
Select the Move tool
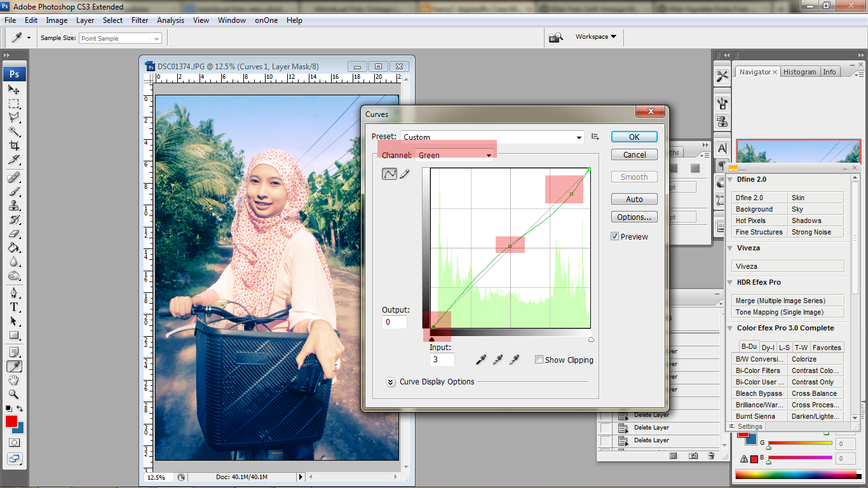(x=14, y=90)
